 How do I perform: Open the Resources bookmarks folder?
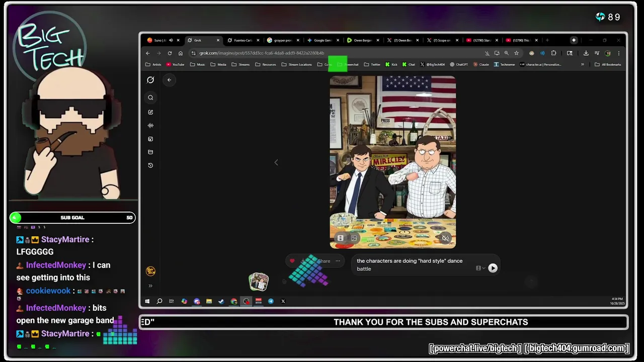pyautogui.click(x=266, y=64)
